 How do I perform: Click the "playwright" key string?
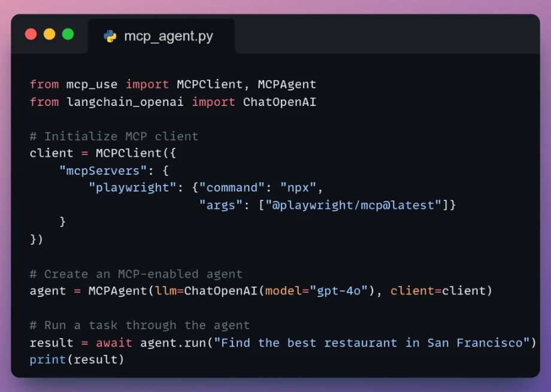[132, 187]
